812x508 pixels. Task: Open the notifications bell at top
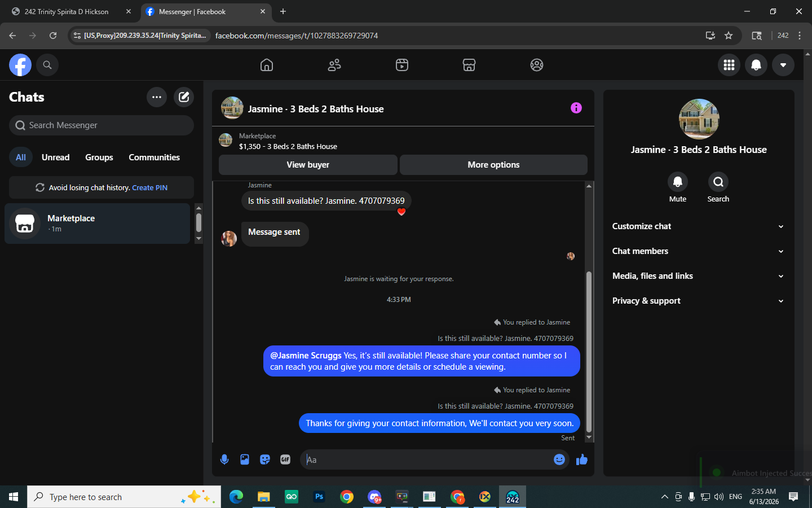click(x=756, y=65)
